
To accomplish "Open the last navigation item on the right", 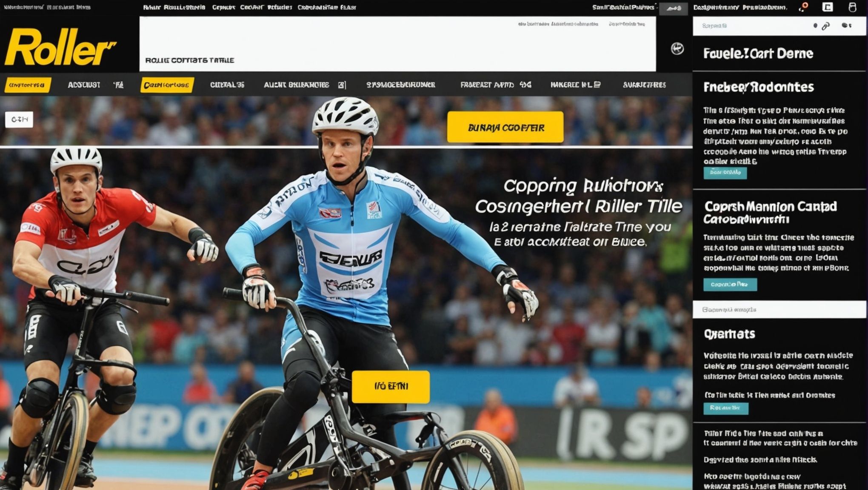I will coord(644,85).
